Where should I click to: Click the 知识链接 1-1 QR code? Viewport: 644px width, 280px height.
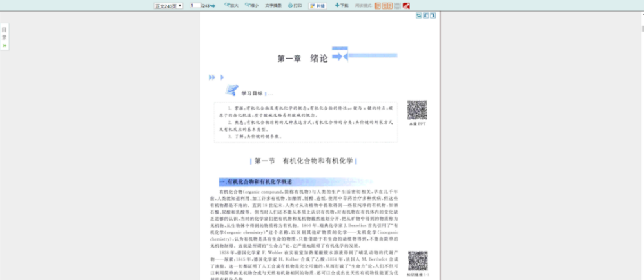pos(418,261)
